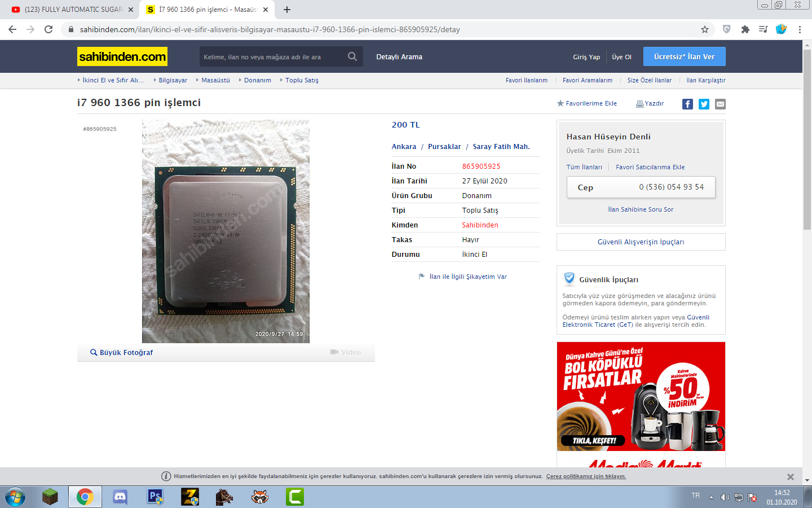Viewport: 812px width, 508px height.
Task: Open Detaylı Arama advanced search
Action: click(x=399, y=57)
